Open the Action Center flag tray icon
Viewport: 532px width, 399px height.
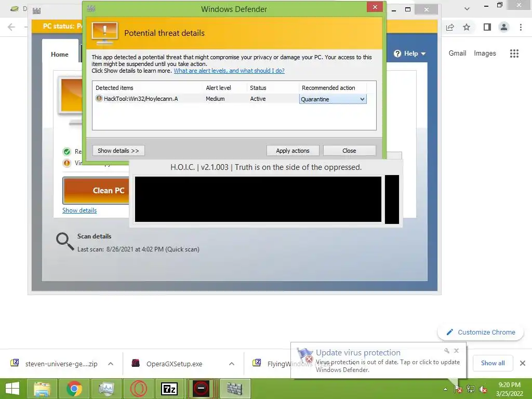tap(458, 389)
